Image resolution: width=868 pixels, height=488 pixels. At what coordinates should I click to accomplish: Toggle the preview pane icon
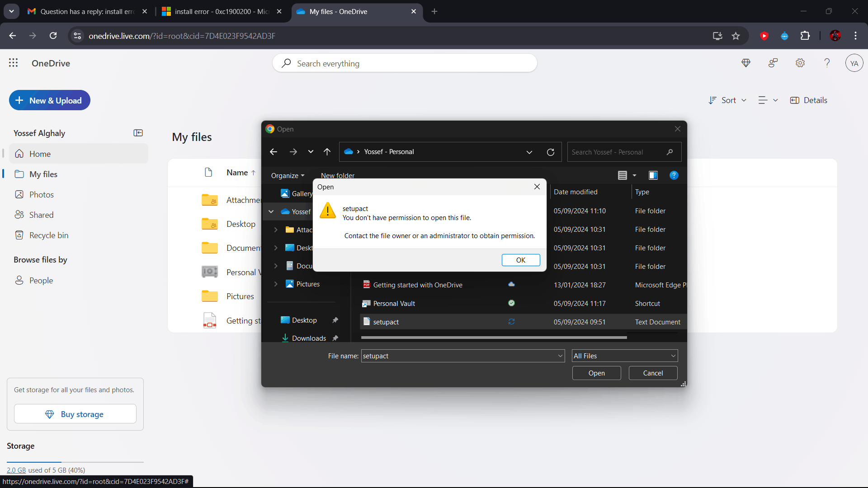point(653,175)
